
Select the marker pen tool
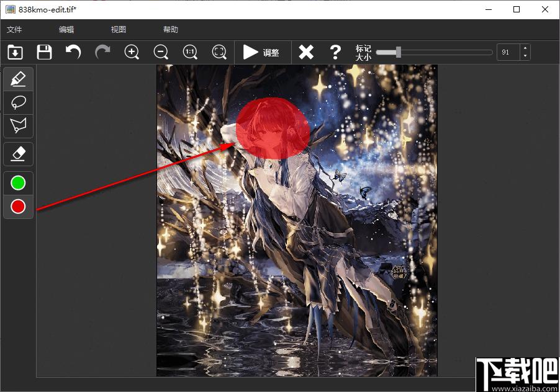pos(18,79)
